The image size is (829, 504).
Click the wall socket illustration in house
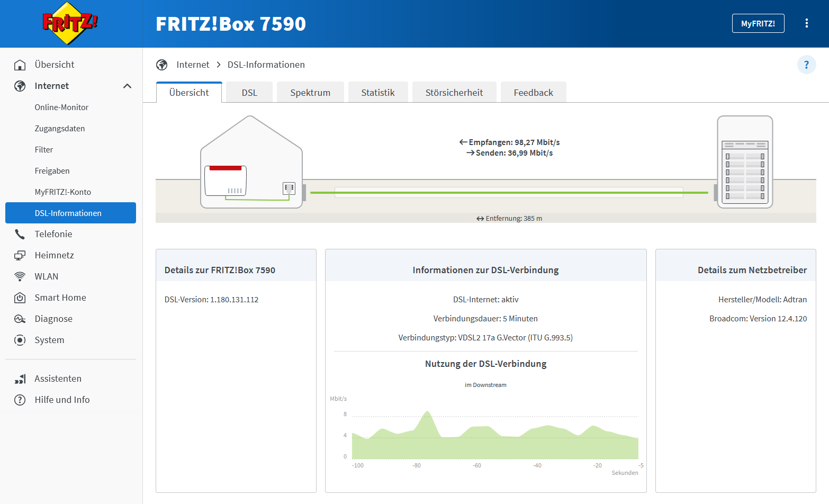pos(289,188)
